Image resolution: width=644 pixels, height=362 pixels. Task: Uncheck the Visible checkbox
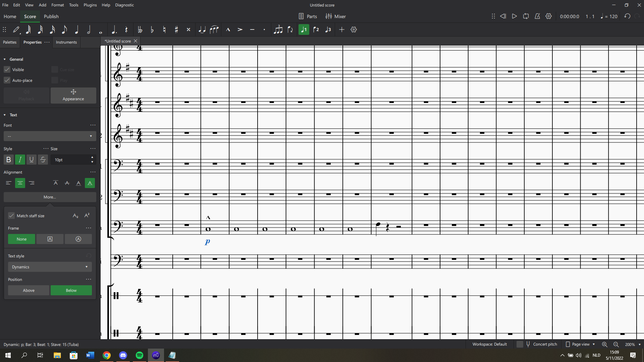[x=7, y=69]
